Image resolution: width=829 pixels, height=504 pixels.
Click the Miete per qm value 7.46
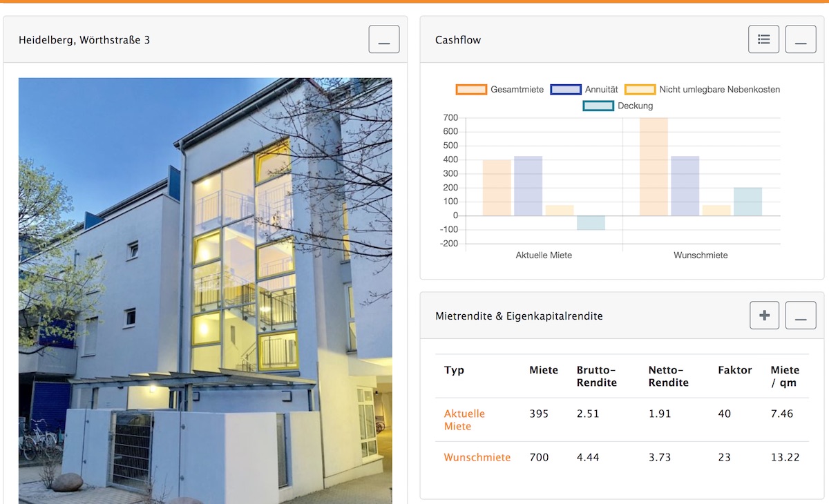coord(782,414)
